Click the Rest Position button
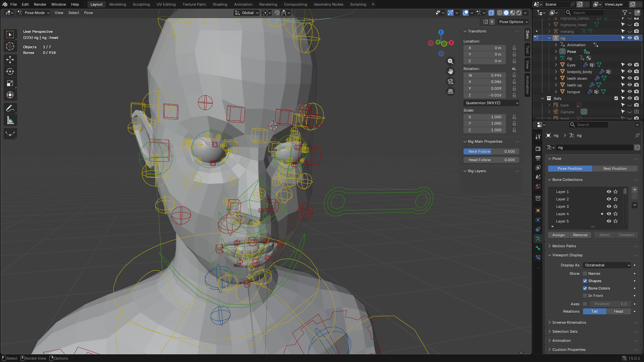 click(615, 169)
